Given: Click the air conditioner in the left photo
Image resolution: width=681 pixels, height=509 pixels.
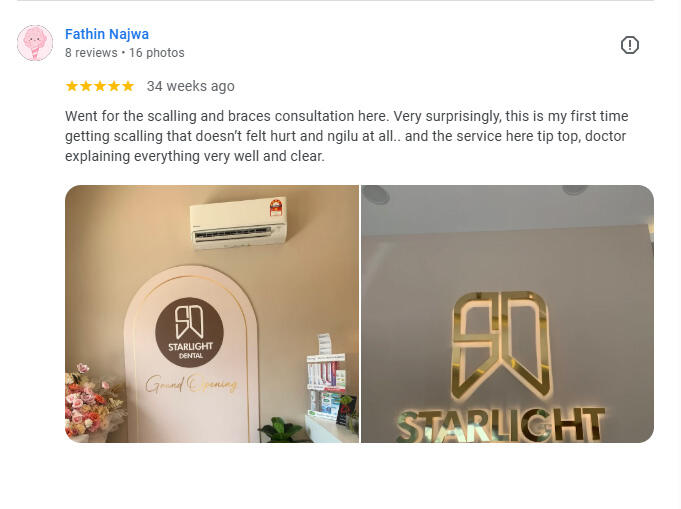Looking at the screenshot, I should pyautogui.click(x=238, y=223).
